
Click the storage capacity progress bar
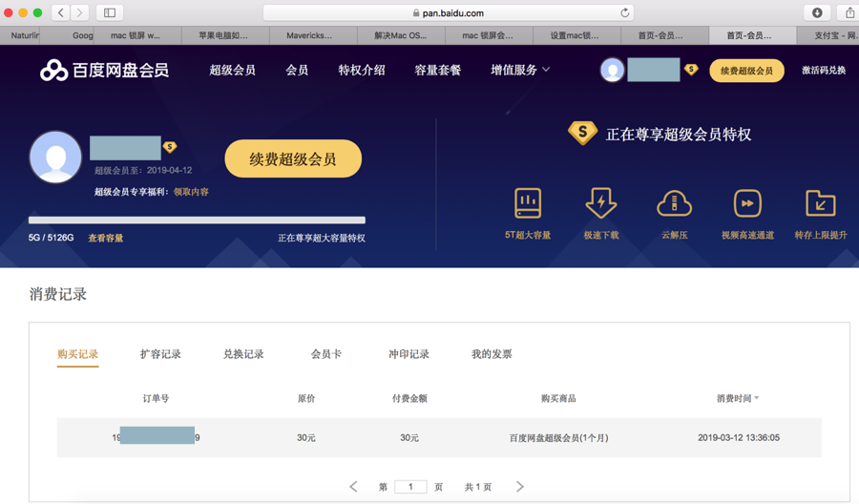point(197,220)
